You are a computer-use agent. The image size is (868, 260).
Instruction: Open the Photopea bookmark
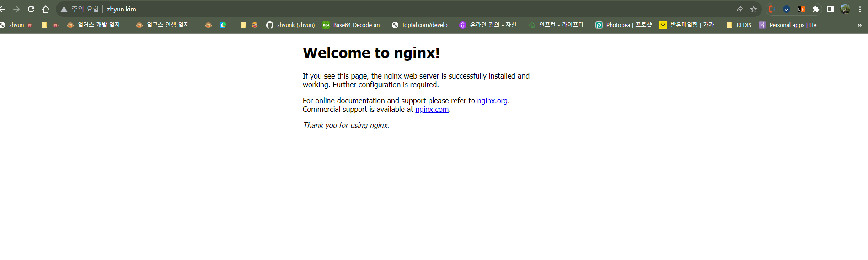624,25
